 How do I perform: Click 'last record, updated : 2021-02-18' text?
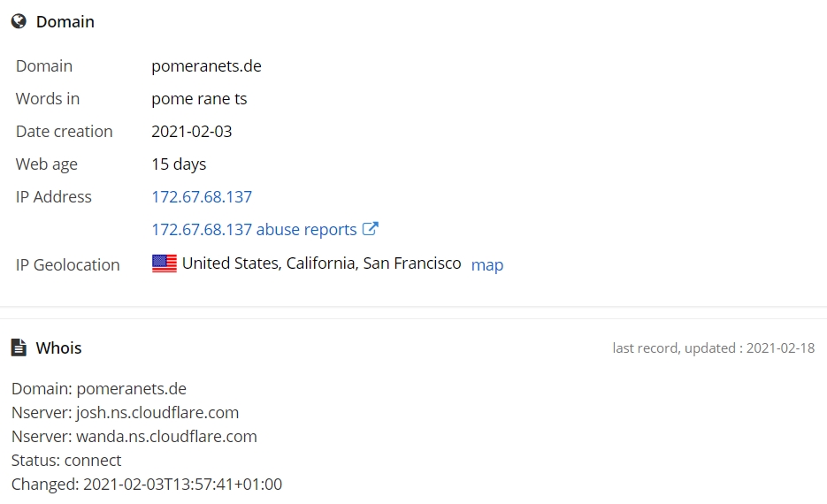[713, 348]
